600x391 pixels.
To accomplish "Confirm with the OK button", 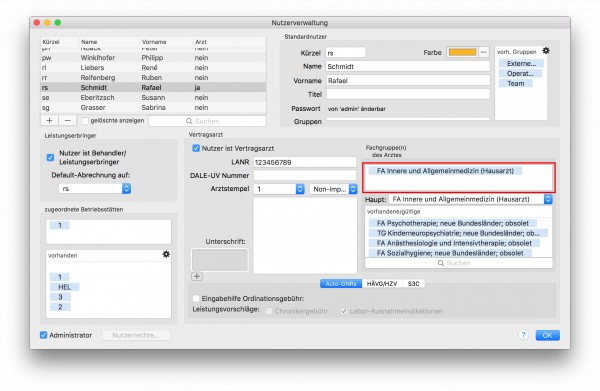I will [x=547, y=335].
